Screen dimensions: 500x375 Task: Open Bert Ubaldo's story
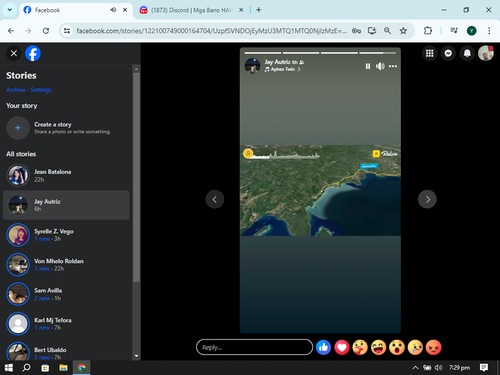tap(66, 352)
